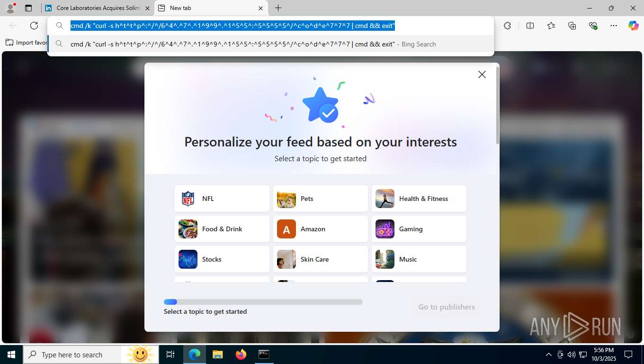644x364 pixels.
Task: Click the address bar with cmd command text
Action: pos(271,26)
